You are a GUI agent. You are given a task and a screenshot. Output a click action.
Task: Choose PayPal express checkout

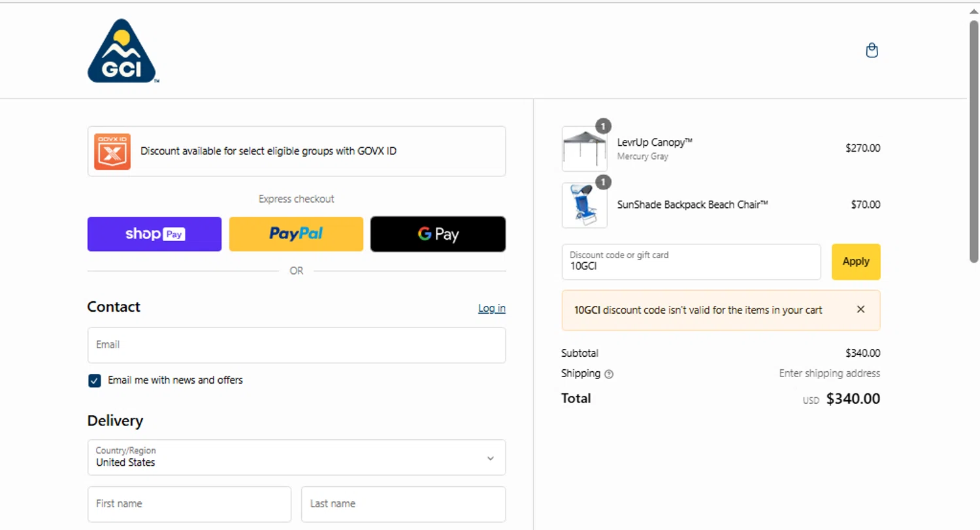tap(296, 234)
